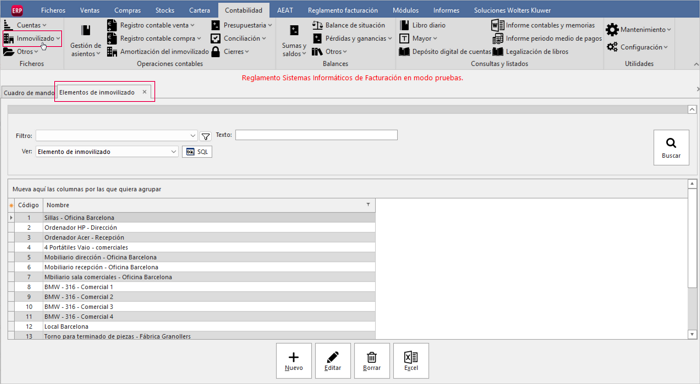
Task: Switch to the Ventas ribbon tab
Action: coord(90,10)
